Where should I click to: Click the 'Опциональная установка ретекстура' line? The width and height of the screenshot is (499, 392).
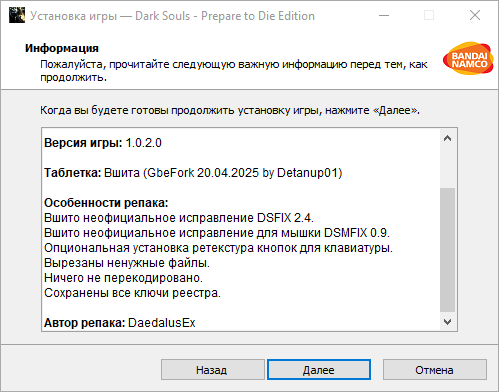[x=218, y=248]
